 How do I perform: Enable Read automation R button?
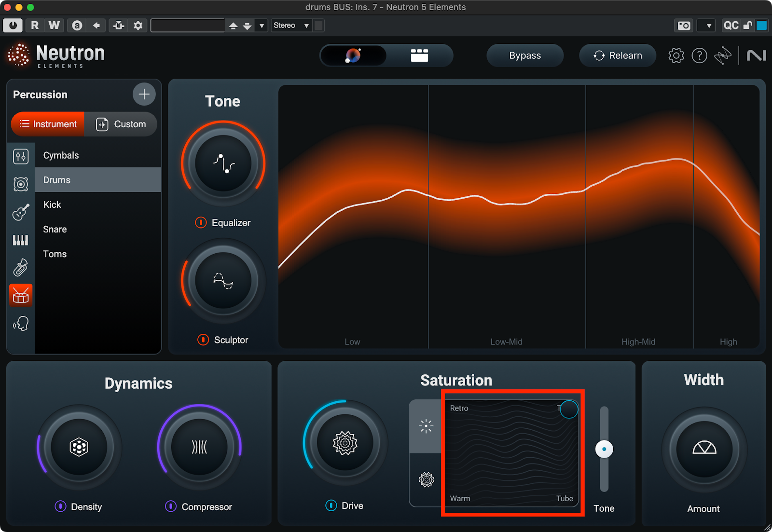pos(35,25)
